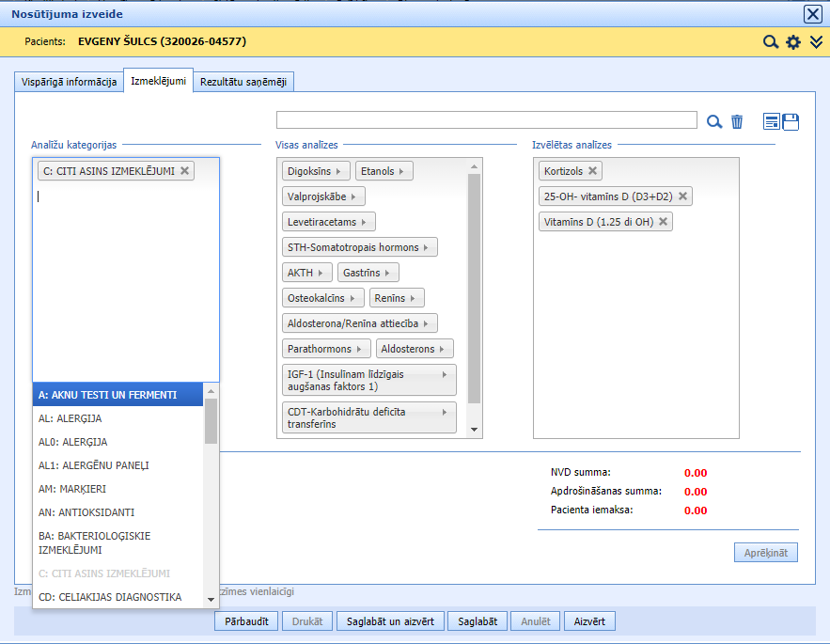Screen dimensions: 830x644
Task: Click the patient search magnifier icon
Action: click(x=770, y=42)
